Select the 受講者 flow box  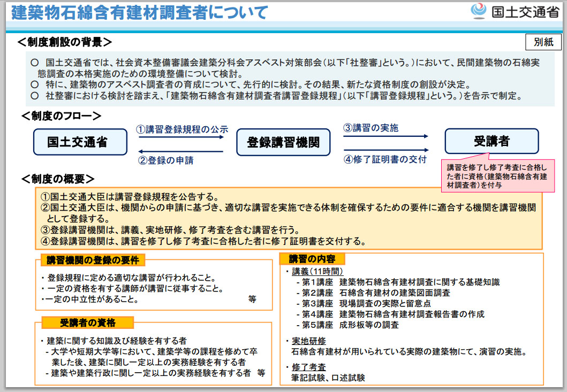tap(492, 141)
